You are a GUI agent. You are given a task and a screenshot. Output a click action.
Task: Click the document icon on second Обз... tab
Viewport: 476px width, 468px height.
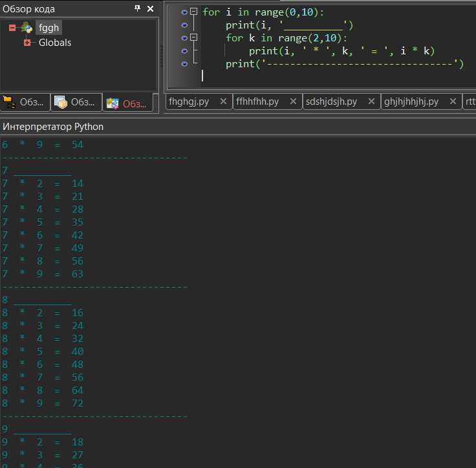(x=61, y=102)
